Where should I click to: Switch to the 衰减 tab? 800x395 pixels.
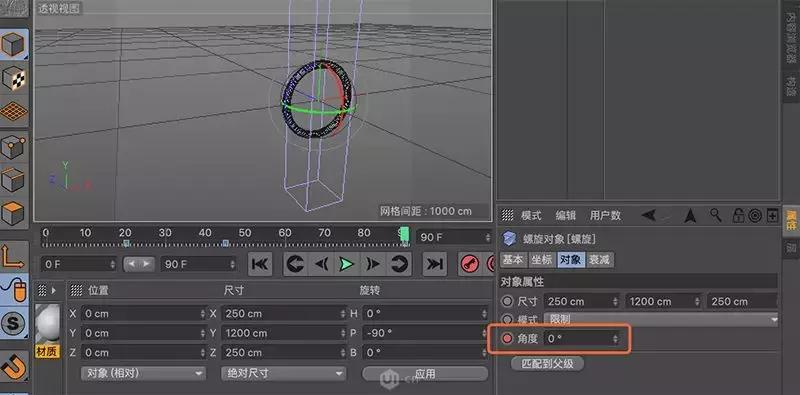point(599,260)
